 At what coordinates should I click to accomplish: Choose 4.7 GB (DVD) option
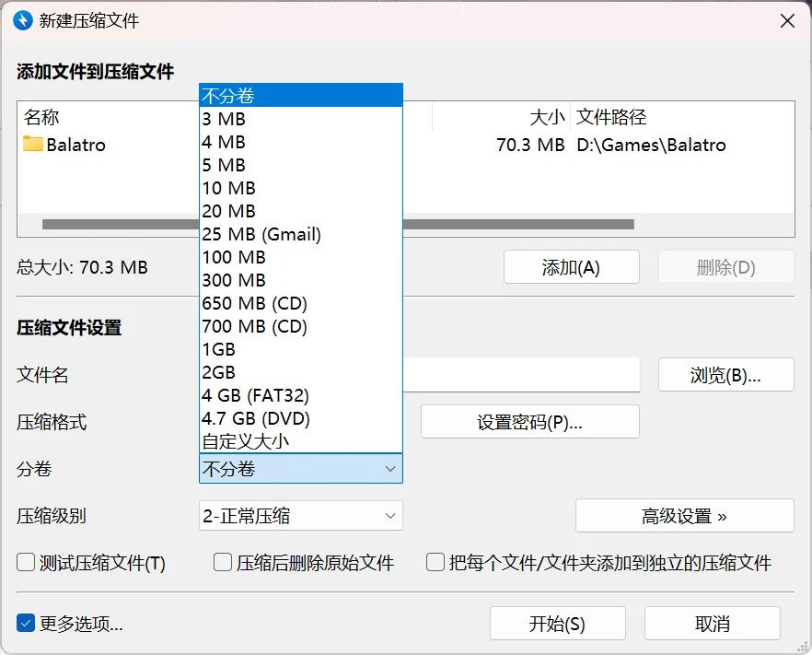[301, 418]
